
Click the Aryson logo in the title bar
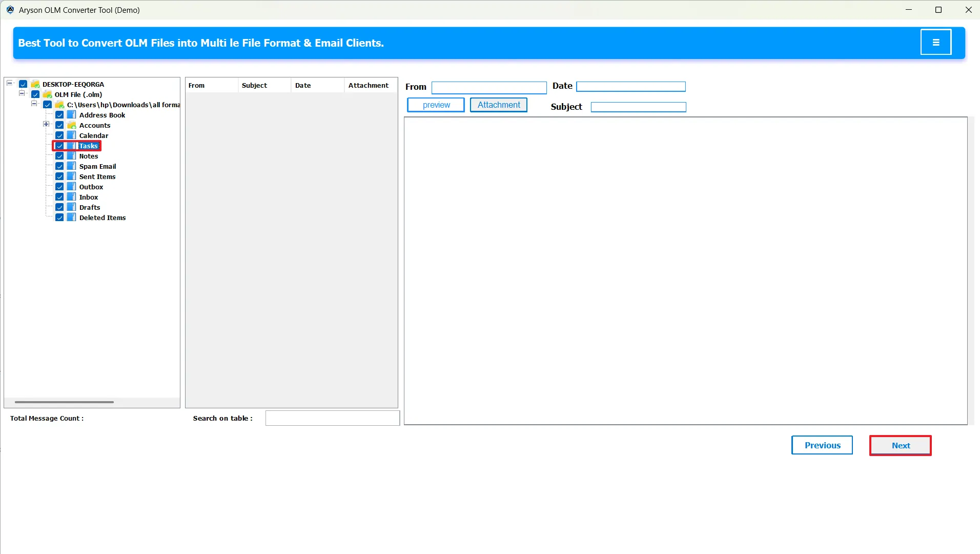[10, 9]
